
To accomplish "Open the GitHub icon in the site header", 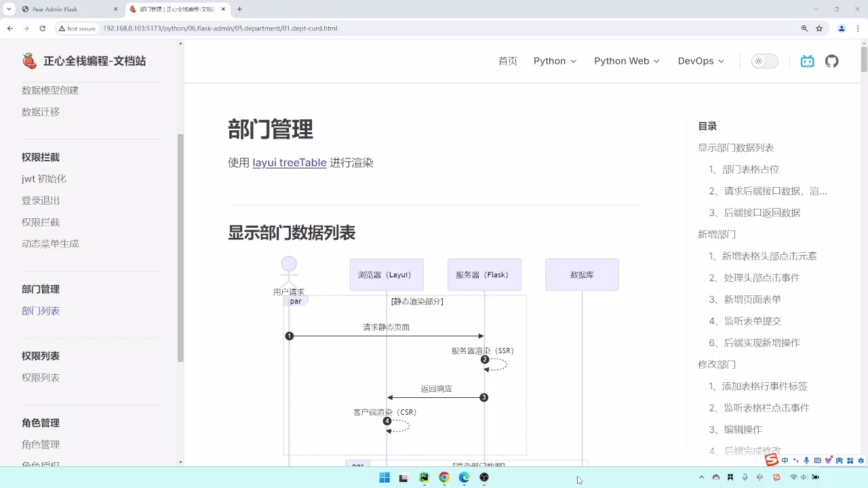I will (832, 61).
